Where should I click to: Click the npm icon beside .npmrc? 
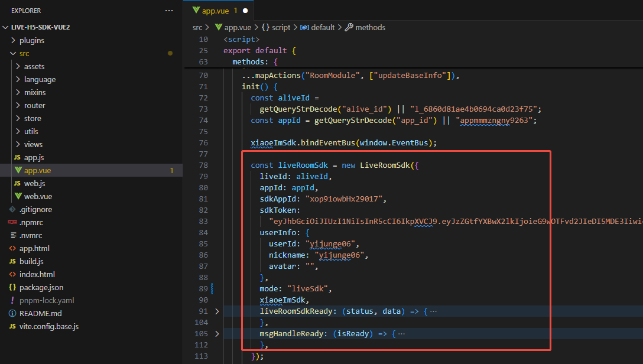pyautogui.click(x=12, y=222)
